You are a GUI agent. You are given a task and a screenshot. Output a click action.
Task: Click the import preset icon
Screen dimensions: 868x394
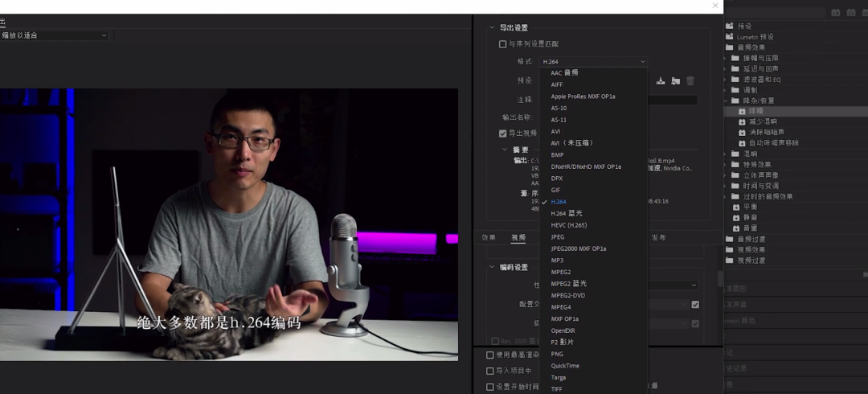pos(675,80)
